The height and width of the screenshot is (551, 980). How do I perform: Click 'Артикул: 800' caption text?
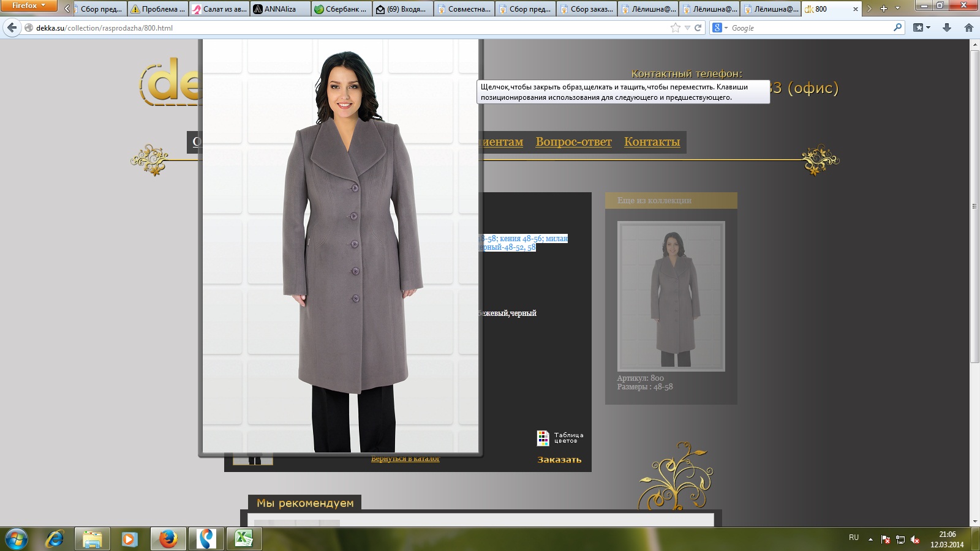click(640, 378)
